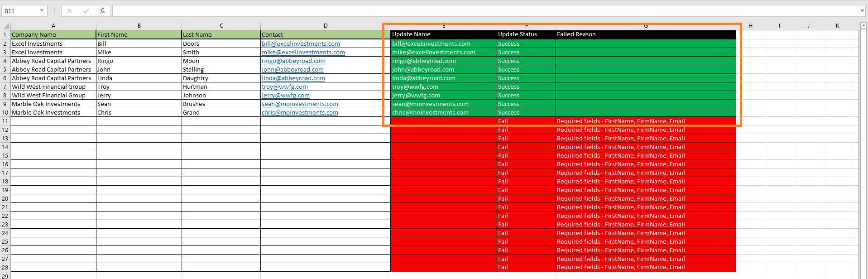868x279 pixels.
Task: Select the green sean@moinvestments.com cell in column E
Action: click(x=444, y=104)
